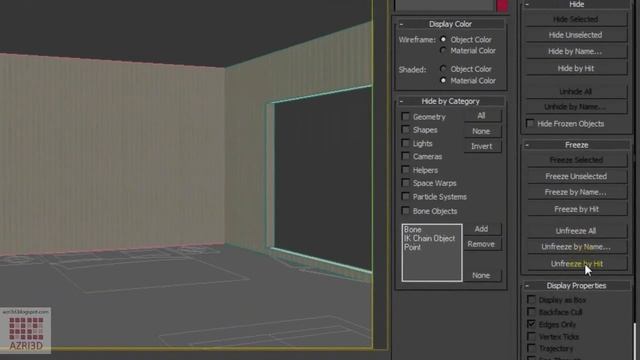Click Unhide All button
Viewport: 640px width, 360px height.
(576, 91)
